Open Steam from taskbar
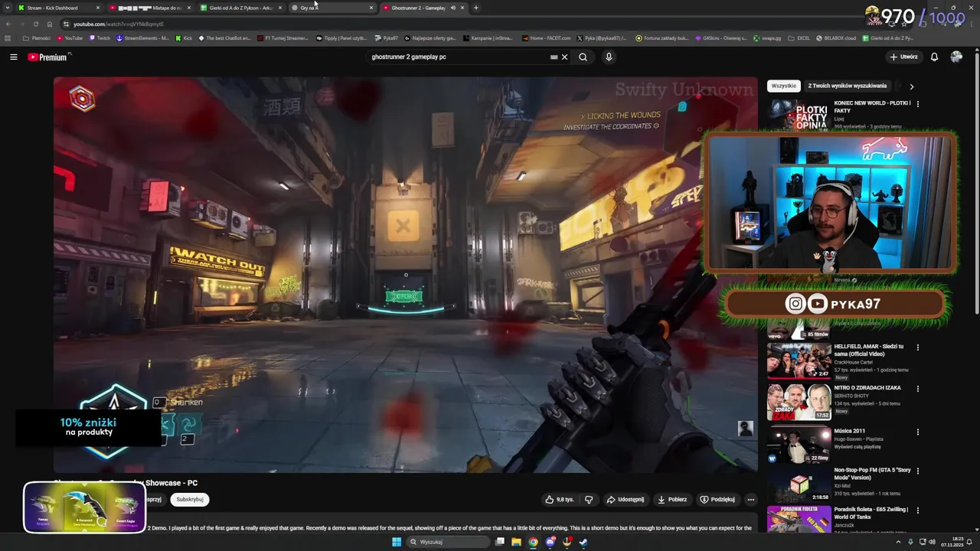Screen dimensions: 980x551 (583, 542)
